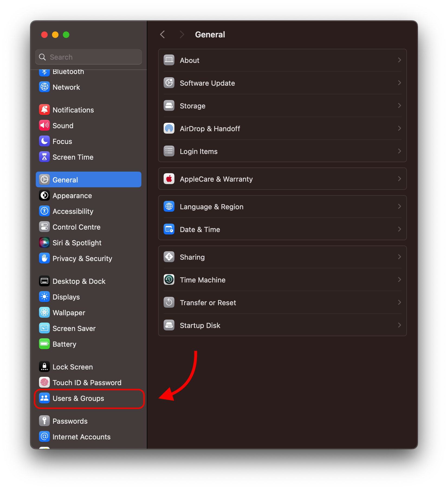This screenshot has height=489, width=448.
Task: Click the Date & Time calendar icon
Action: pos(169,229)
